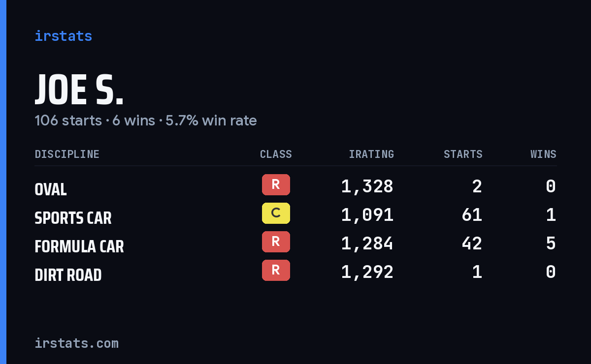Sort by the Wins column header
The height and width of the screenshot is (364, 591).
coord(543,154)
